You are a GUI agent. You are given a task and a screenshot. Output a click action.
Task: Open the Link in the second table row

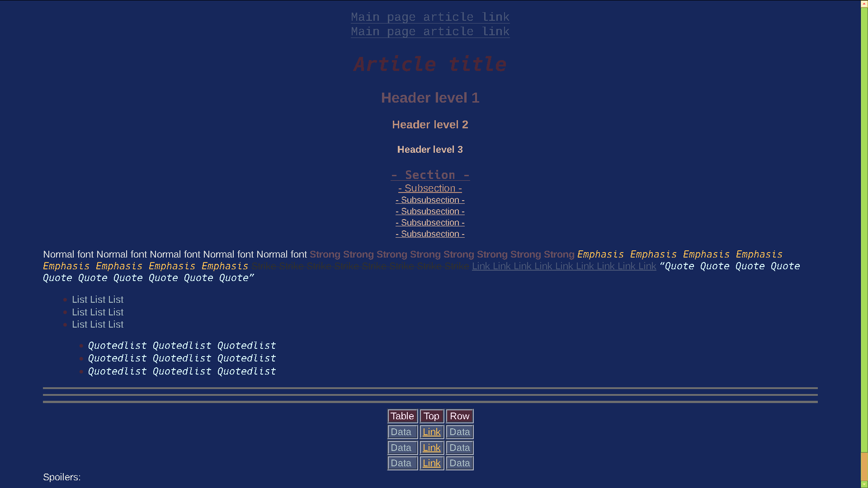pos(431,447)
